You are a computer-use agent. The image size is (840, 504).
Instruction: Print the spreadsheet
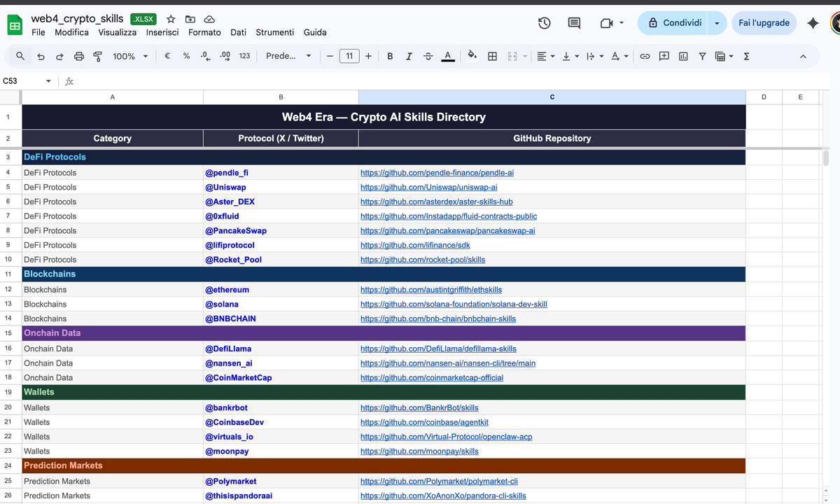(x=79, y=56)
